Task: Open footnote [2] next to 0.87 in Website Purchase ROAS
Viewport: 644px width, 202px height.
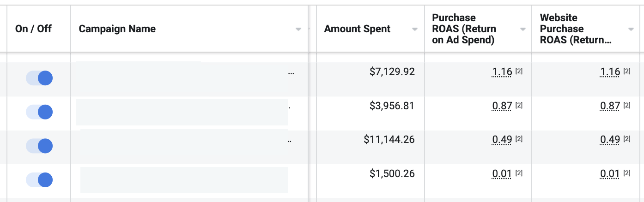Action: [x=627, y=106]
